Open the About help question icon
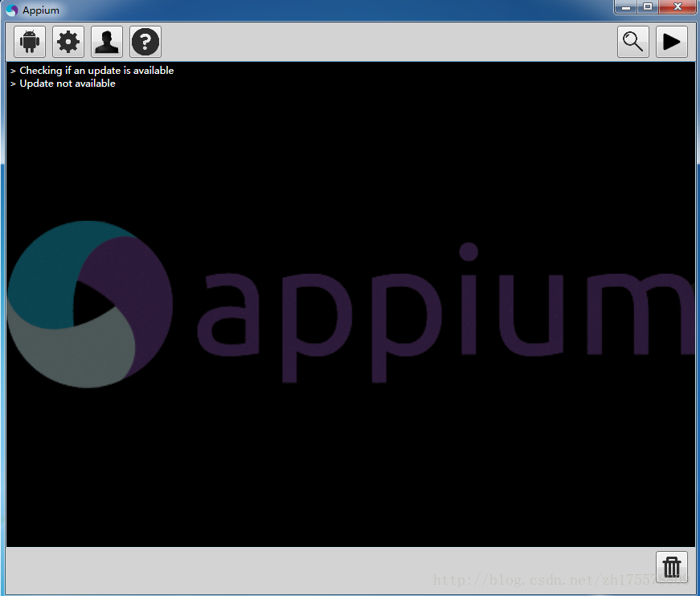 [x=145, y=42]
